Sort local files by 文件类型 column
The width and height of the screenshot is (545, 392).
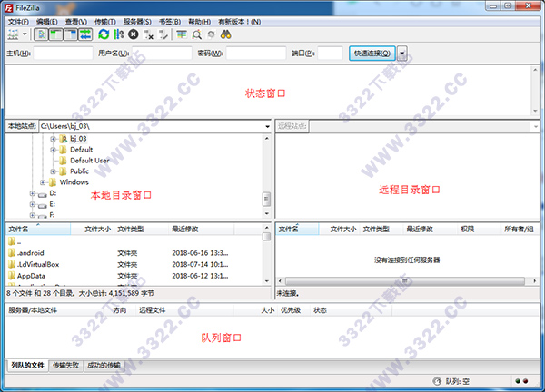click(x=141, y=230)
